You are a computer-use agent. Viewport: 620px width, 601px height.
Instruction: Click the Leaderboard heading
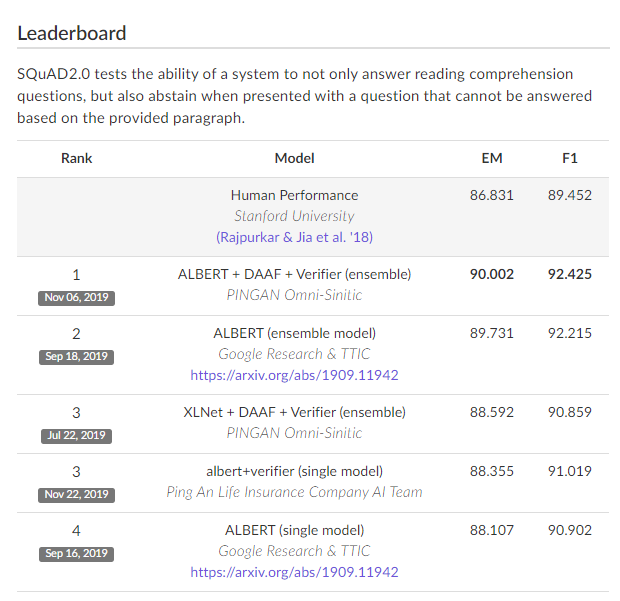pyautogui.click(x=72, y=33)
